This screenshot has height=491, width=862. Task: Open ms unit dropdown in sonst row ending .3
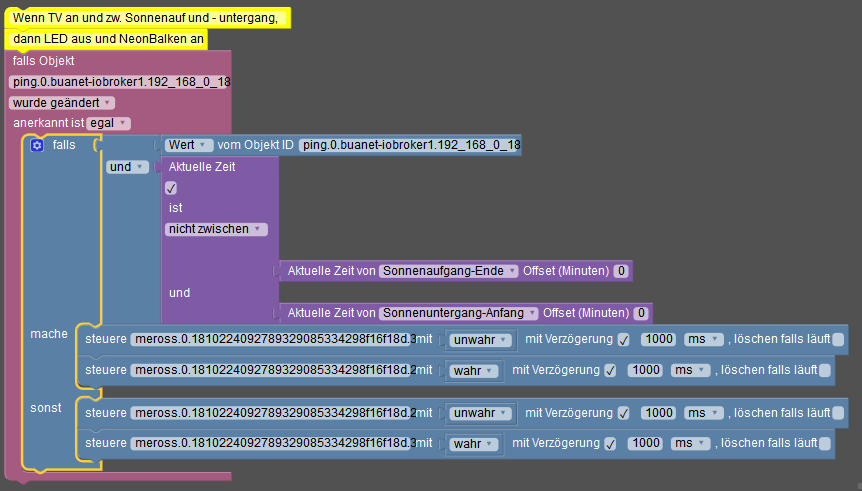(690, 443)
